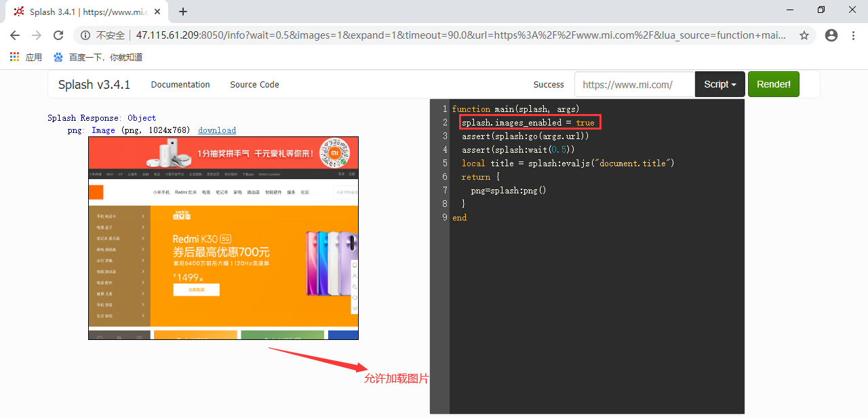Click the address bar URL
This screenshot has width=868, height=418.
461,35
